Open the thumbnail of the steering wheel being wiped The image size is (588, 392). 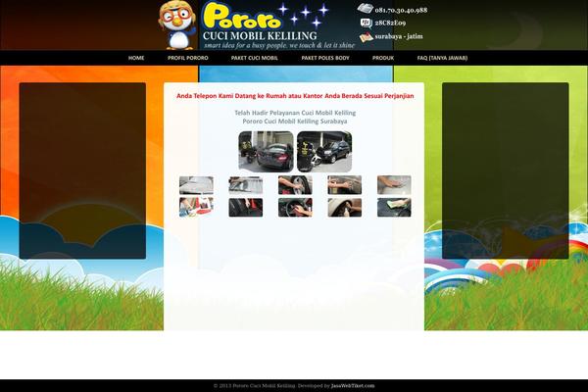tap(295, 208)
